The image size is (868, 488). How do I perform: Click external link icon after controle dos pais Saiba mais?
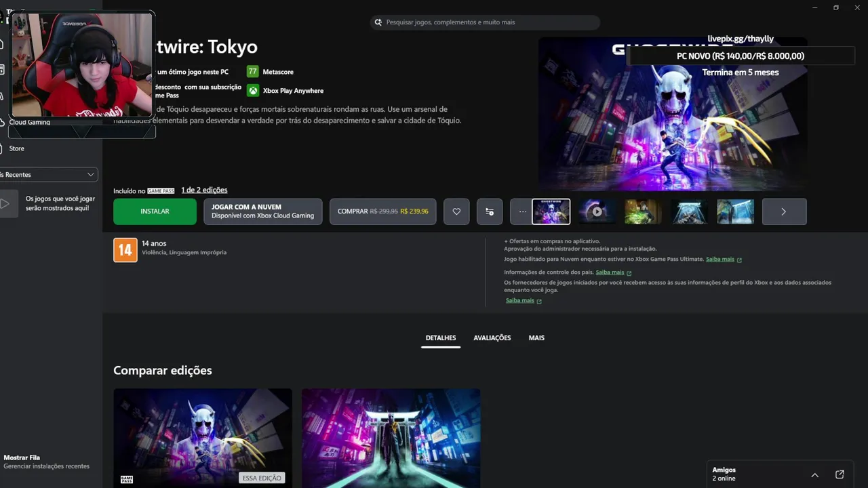coord(629,272)
